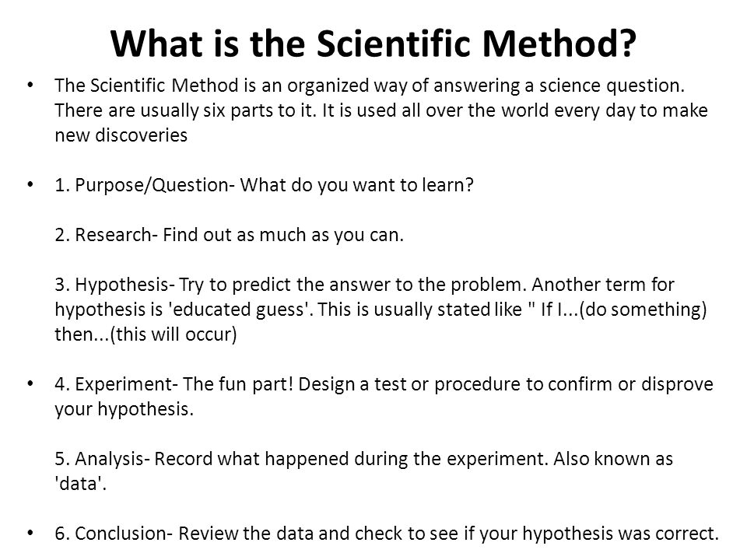Click the words 'new discoveries'
747x560 pixels.
(x=121, y=135)
